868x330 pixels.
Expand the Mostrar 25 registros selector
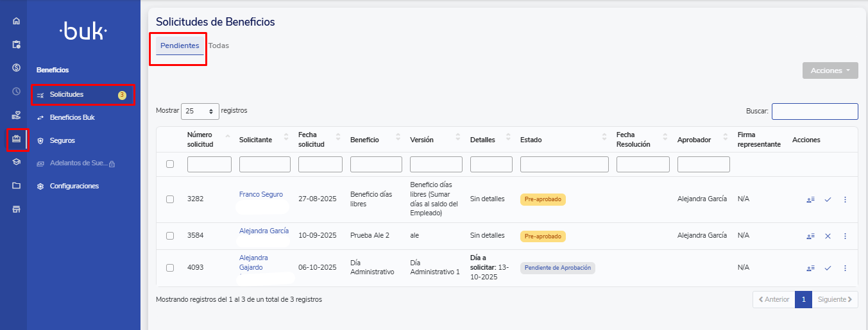200,111
